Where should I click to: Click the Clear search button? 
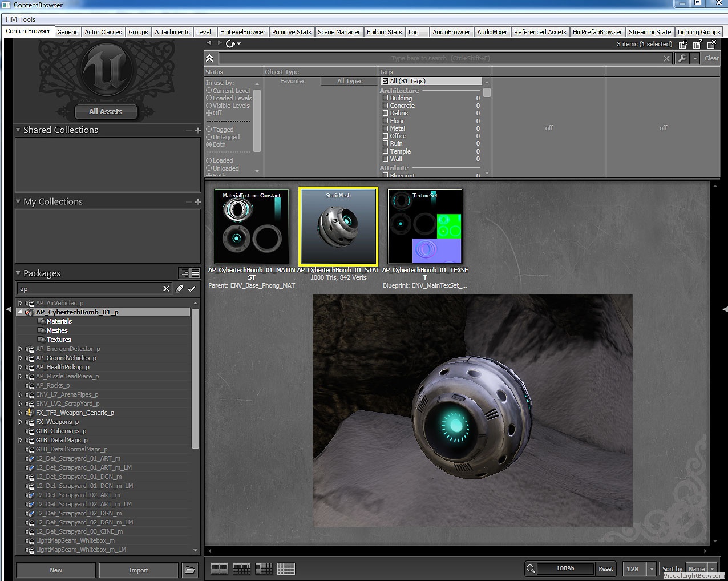[x=711, y=58]
